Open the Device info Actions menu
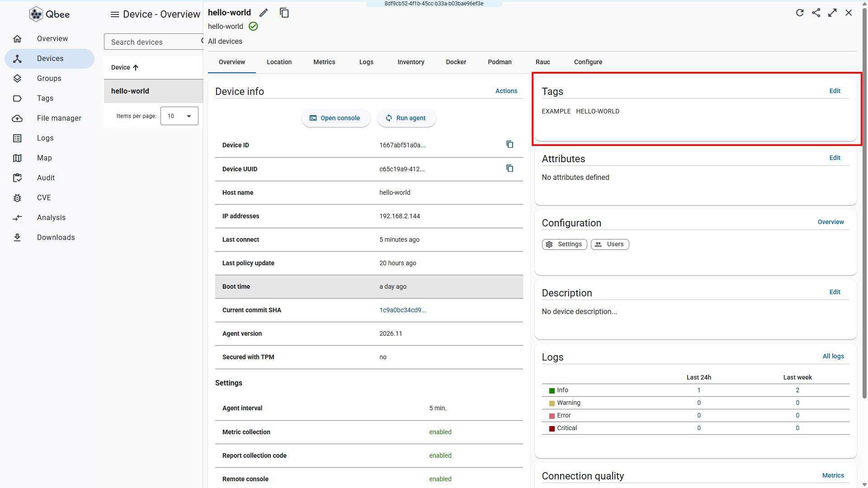The image size is (868, 488). coord(506,91)
